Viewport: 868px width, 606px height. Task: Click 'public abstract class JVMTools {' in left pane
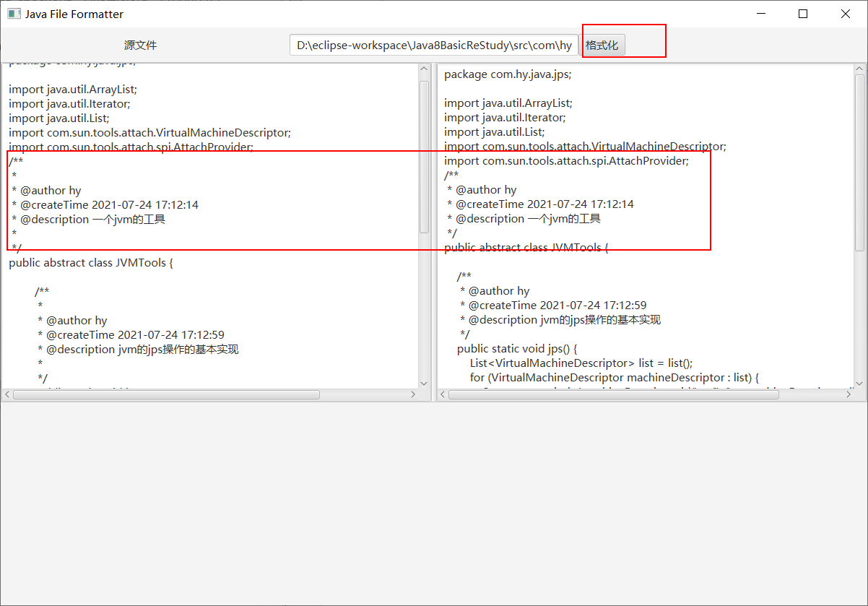[x=91, y=262]
